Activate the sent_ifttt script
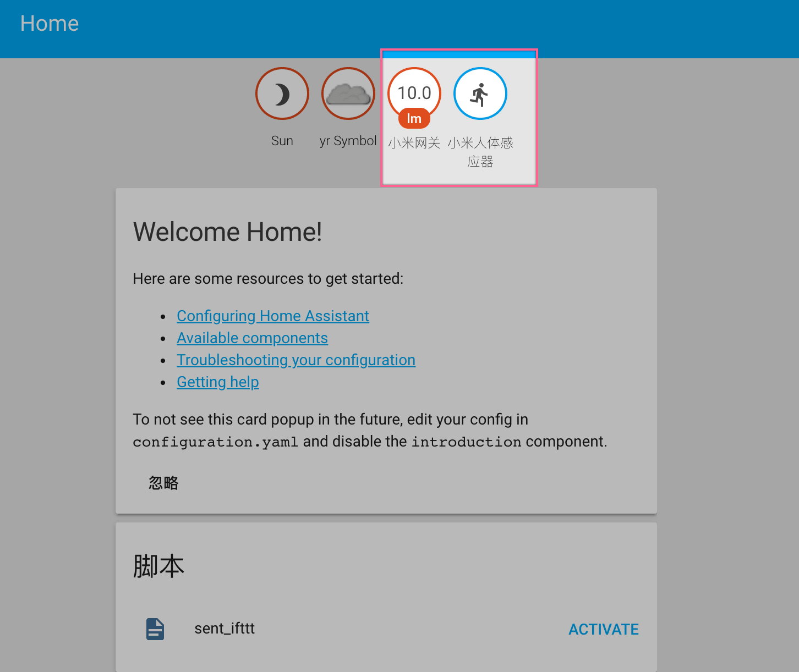The height and width of the screenshot is (672, 799). tap(603, 629)
